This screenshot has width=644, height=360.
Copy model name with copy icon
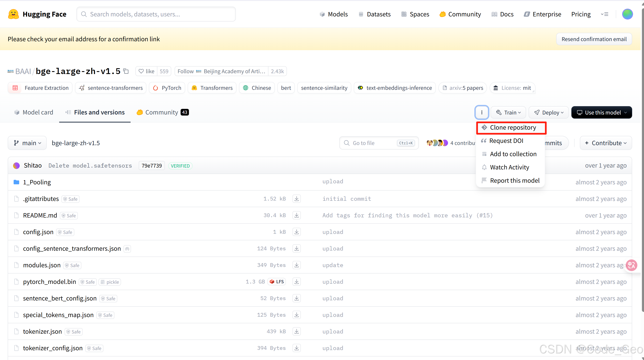click(126, 71)
